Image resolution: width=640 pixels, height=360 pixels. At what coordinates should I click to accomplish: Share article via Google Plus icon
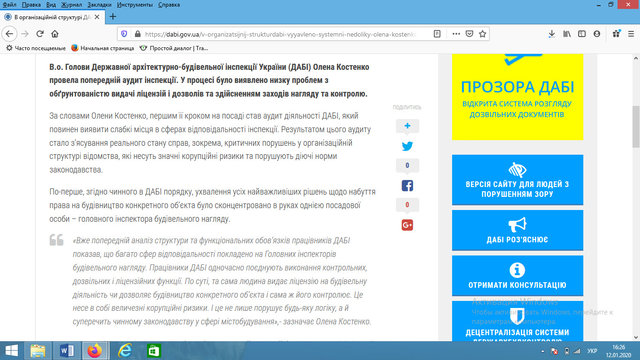[x=407, y=225]
